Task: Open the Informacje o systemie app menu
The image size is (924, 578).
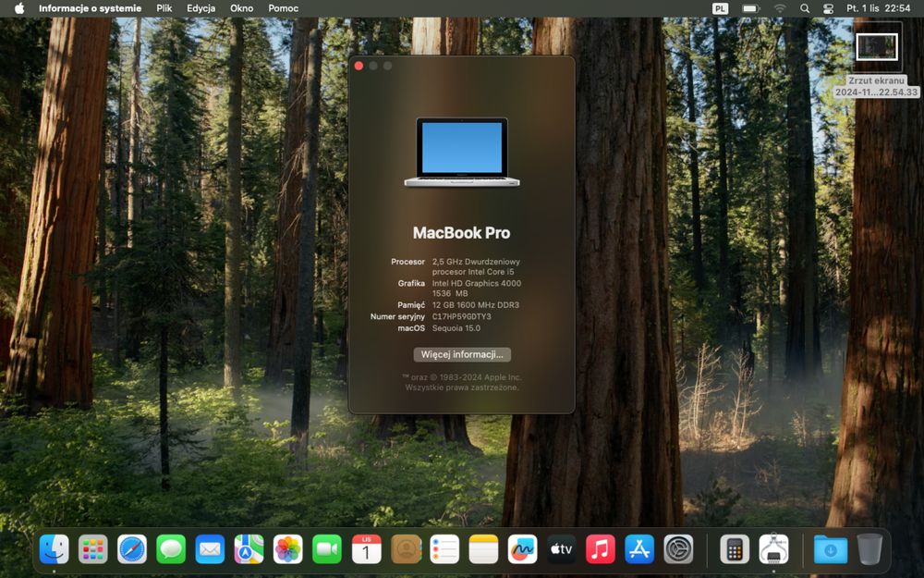Action: [91, 8]
